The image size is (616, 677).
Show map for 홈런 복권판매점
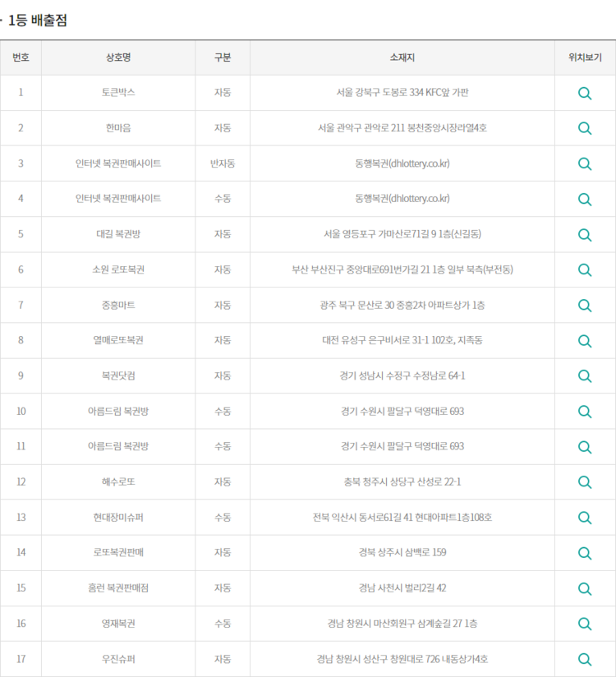tap(585, 588)
